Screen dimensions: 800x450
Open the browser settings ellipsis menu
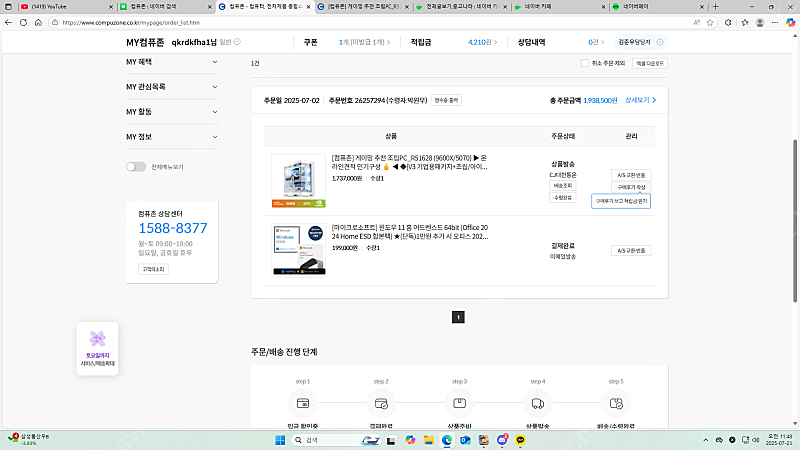coord(775,22)
